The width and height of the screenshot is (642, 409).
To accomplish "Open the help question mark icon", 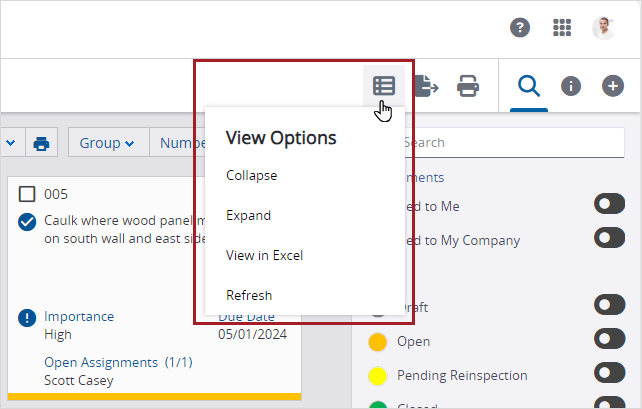I will tap(520, 28).
